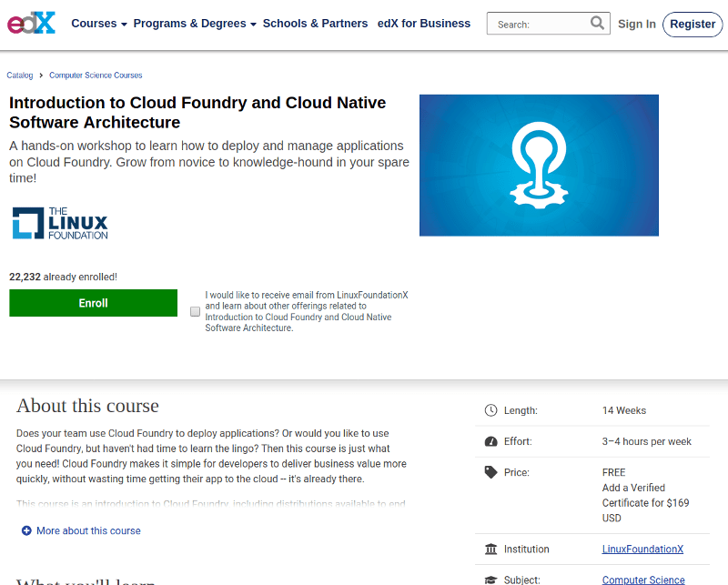Click the graduation cap Subject icon
728x585 pixels.
(490, 580)
